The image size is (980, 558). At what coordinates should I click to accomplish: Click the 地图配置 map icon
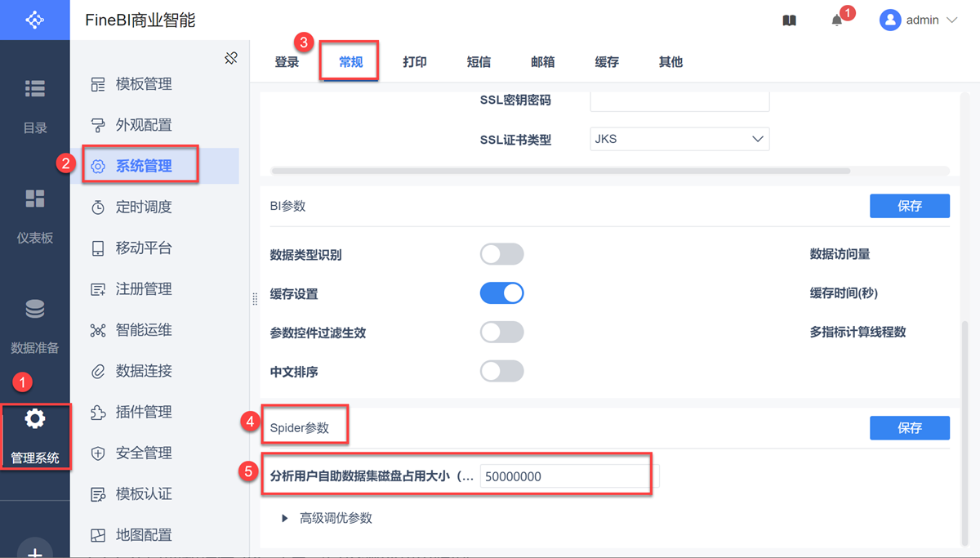click(x=98, y=535)
